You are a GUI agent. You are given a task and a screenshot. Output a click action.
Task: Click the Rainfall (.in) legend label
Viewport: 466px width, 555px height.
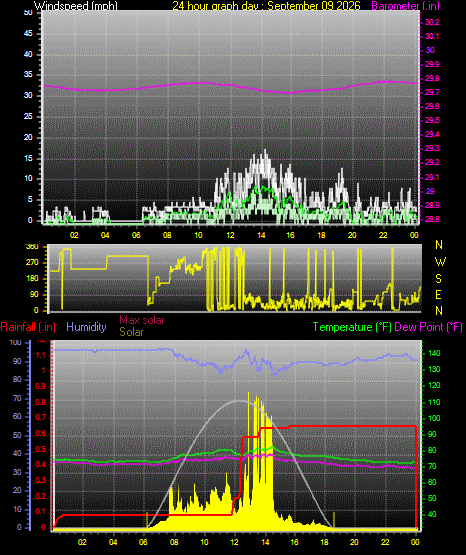28,327
